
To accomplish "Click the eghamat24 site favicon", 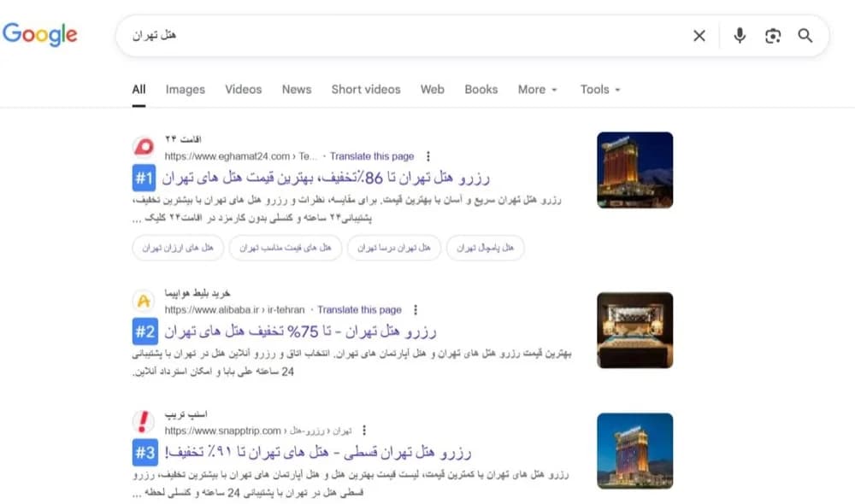I will click(x=144, y=147).
